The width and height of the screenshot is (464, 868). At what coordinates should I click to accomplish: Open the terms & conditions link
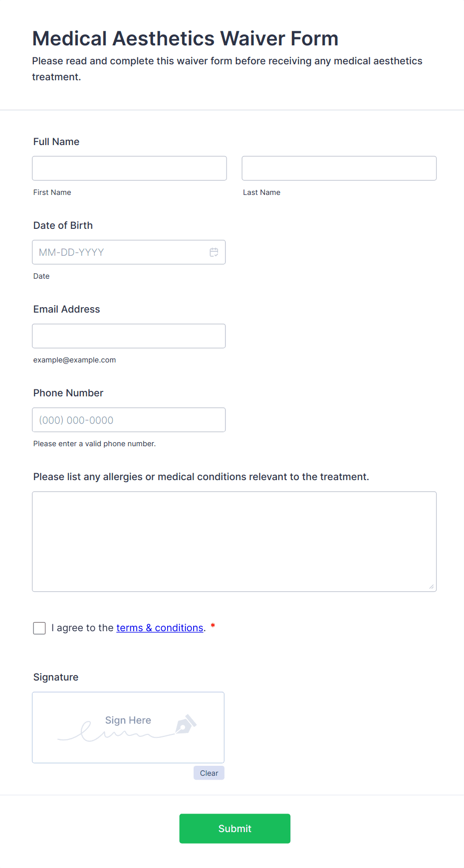point(160,628)
